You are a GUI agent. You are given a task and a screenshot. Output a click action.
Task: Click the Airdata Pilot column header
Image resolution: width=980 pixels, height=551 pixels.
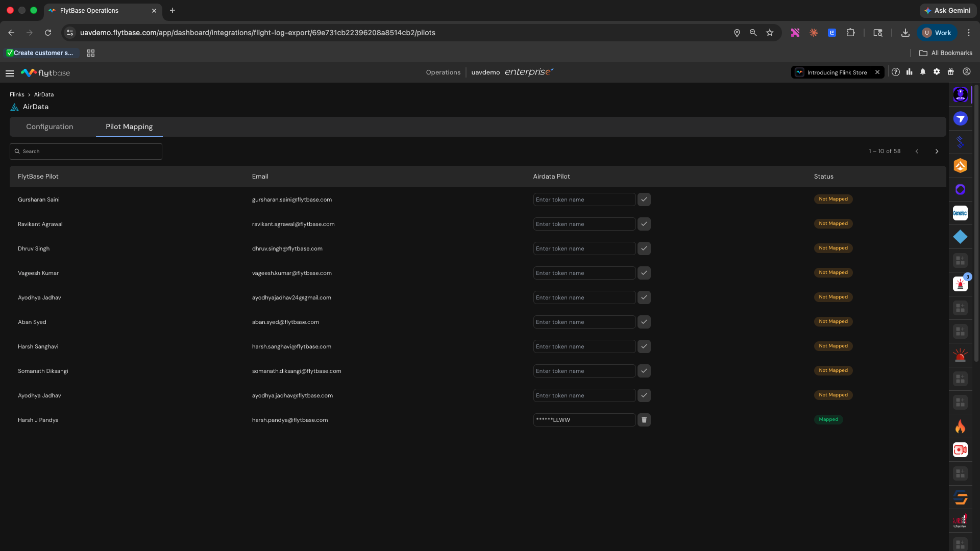(551, 177)
